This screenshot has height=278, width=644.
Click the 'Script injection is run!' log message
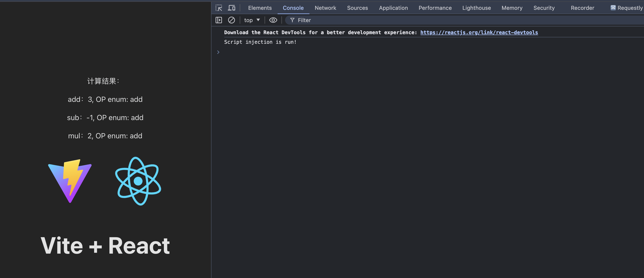click(260, 42)
